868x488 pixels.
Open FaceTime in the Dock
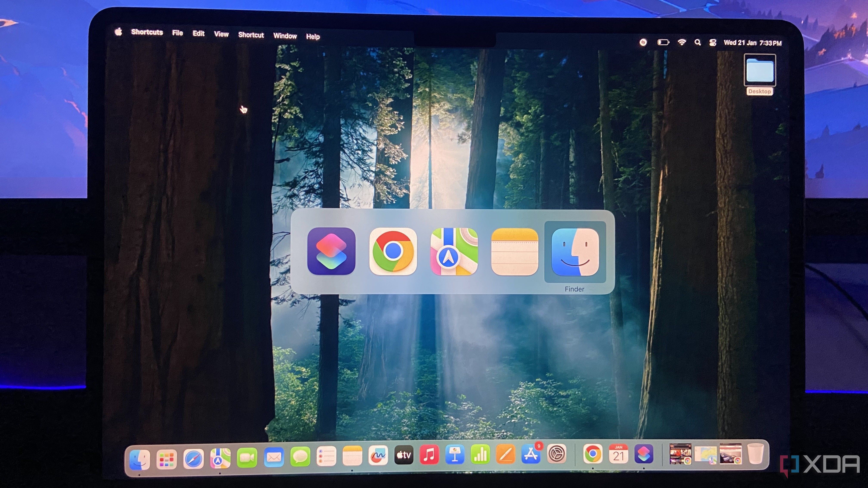click(247, 457)
